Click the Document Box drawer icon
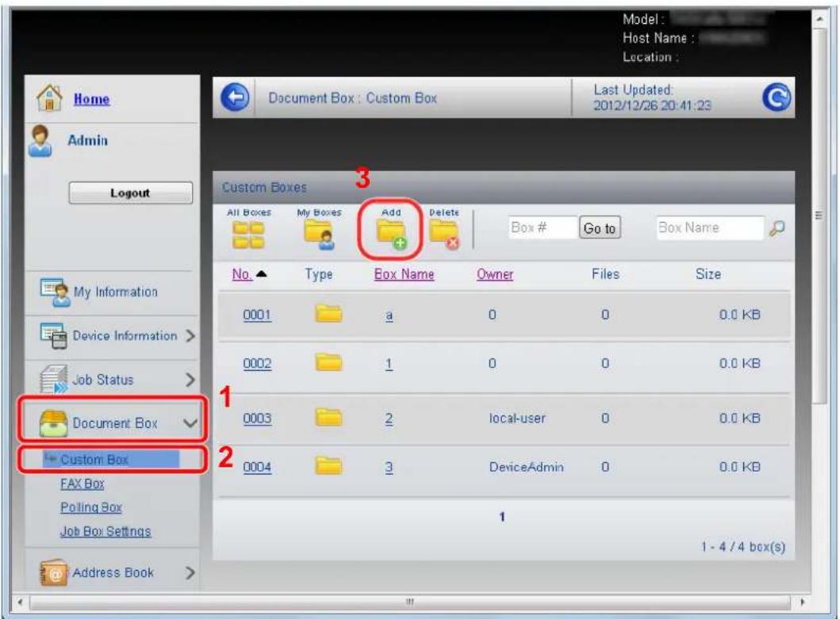The width and height of the screenshot is (840, 619). (x=54, y=423)
